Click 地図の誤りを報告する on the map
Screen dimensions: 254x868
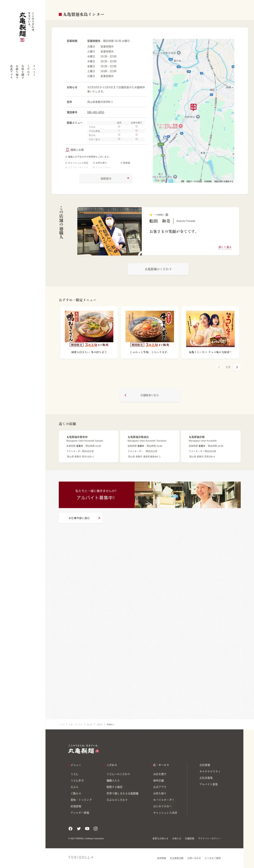click(x=224, y=181)
